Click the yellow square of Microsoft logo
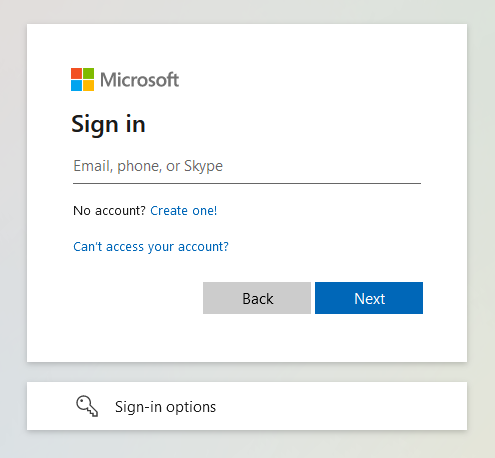 [x=88, y=86]
